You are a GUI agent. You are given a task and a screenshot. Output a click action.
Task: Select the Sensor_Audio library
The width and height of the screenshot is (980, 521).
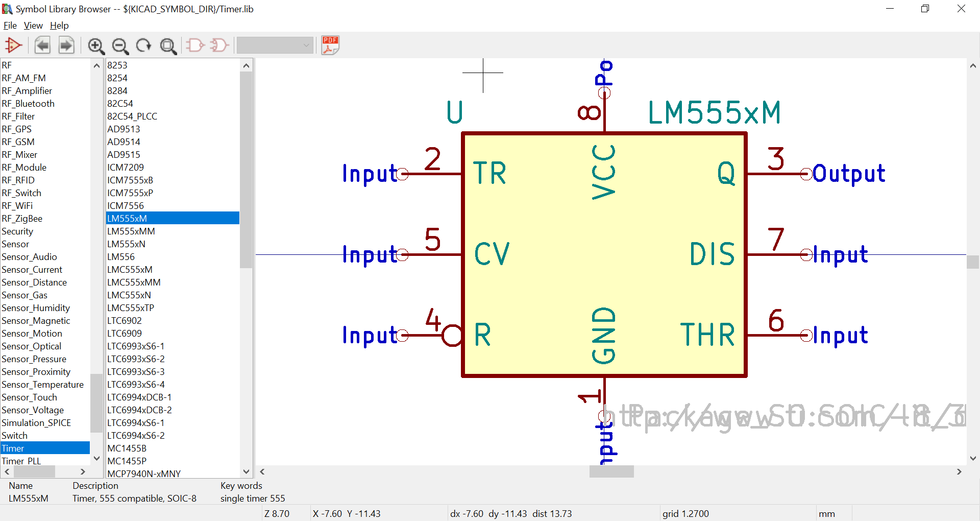coord(45,257)
